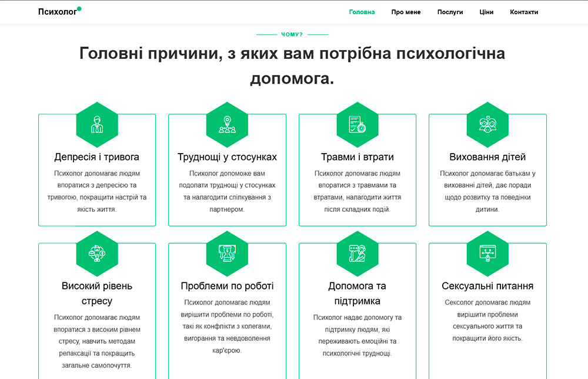Click the Виховання дітей card title

click(x=487, y=157)
